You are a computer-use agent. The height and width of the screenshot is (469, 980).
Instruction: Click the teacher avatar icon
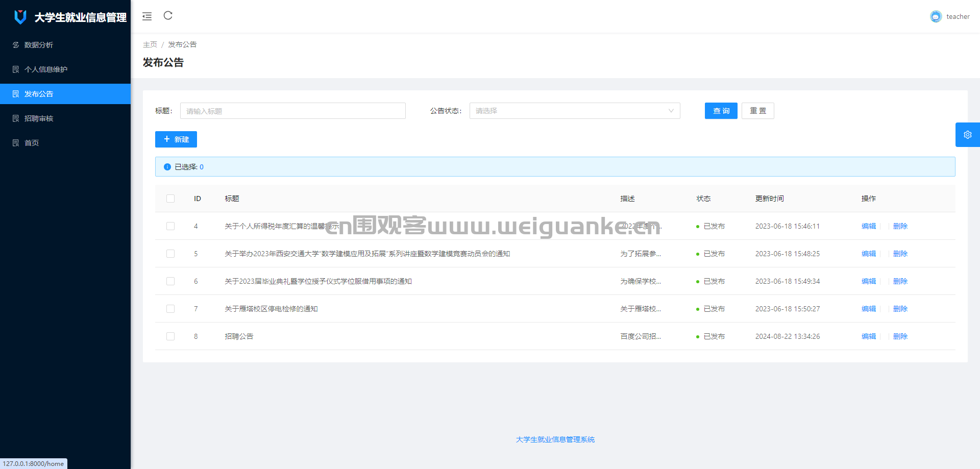pyautogui.click(x=936, y=16)
